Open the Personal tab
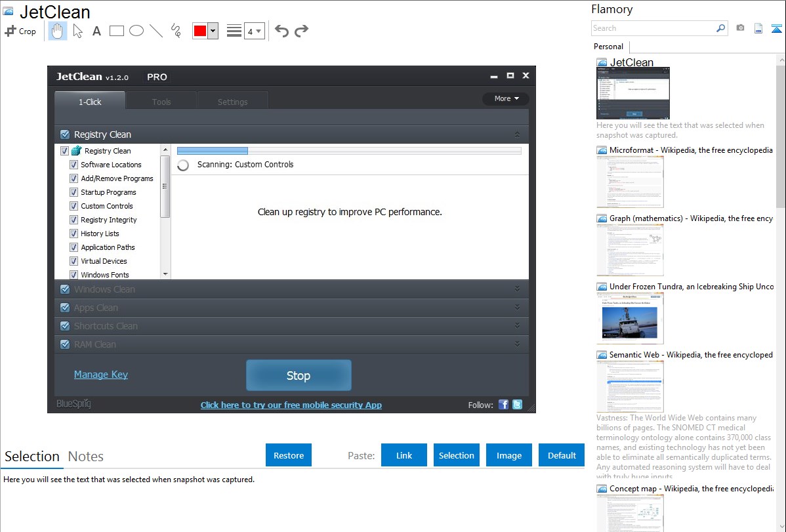The height and width of the screenshot is (532, 786). click(608, 47)
